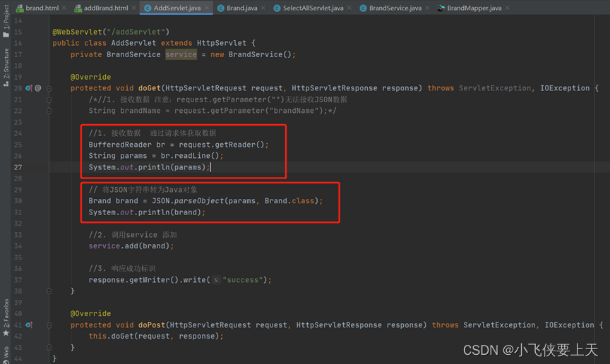Close the BrandMapper.java tab
Screen dimensions: 610x364
pyautogui.click(x=508, y=8)
